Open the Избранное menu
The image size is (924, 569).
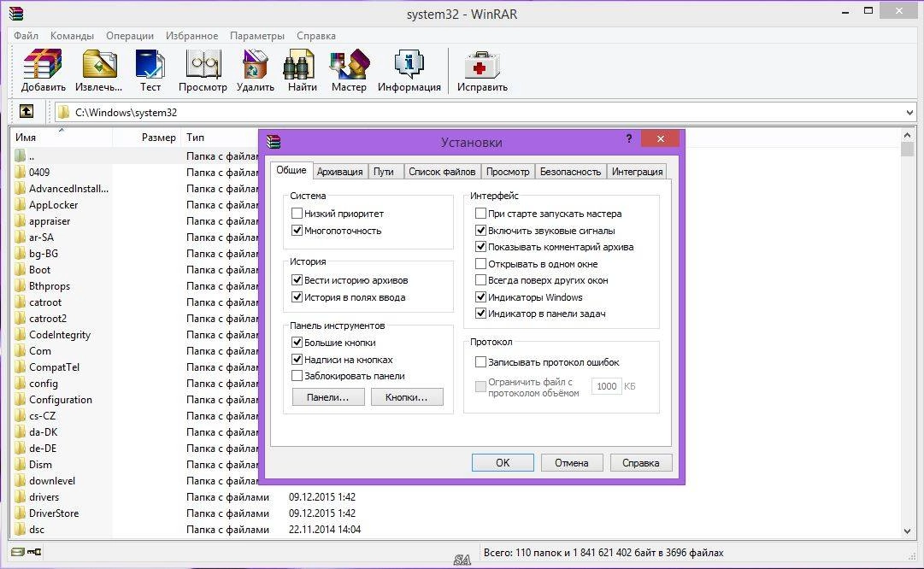coord(191,35)
